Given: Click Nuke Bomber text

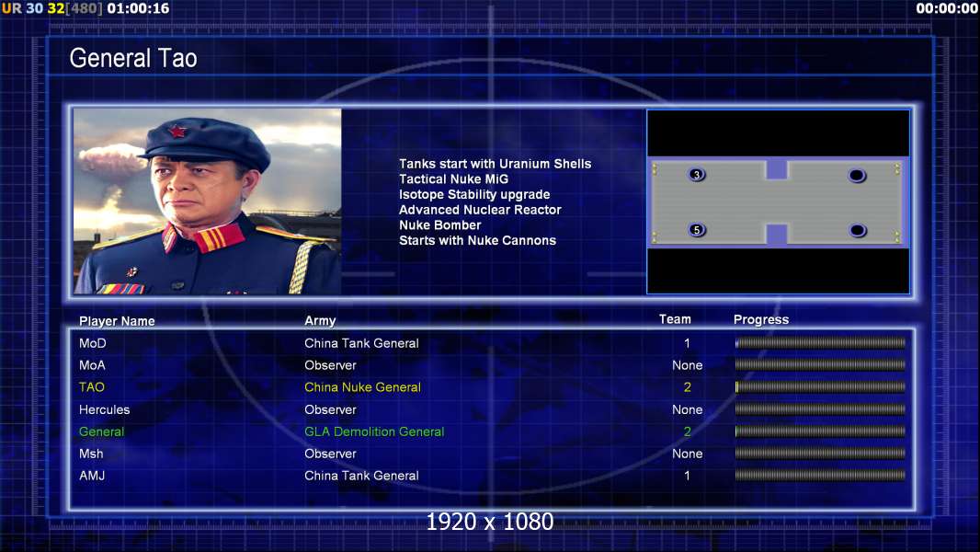Looking at the screenshot, I should tap(440, 225).
